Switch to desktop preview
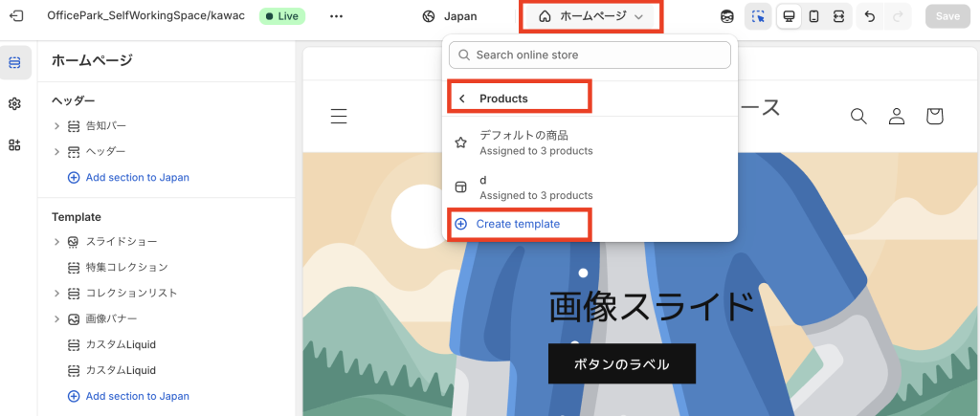The image size is (980, 416). (x=789, y=16)
